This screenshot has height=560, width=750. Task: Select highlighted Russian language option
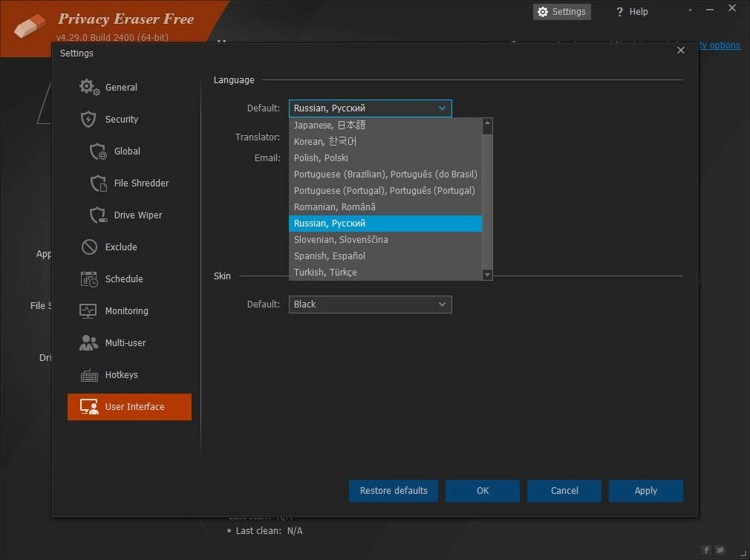coord(385,224)
